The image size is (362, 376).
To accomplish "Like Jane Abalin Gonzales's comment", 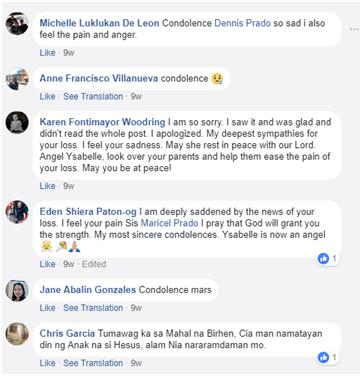I will [x=47, y=308].
